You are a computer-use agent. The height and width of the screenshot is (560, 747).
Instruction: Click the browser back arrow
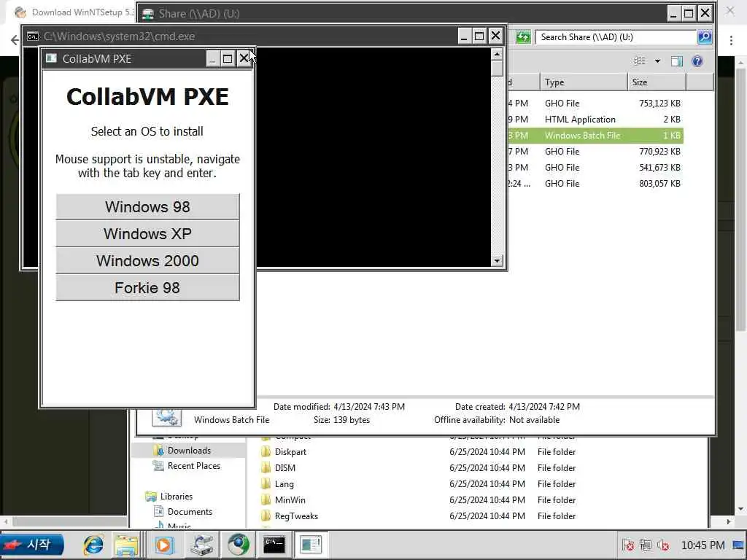(x=15, y=39)
